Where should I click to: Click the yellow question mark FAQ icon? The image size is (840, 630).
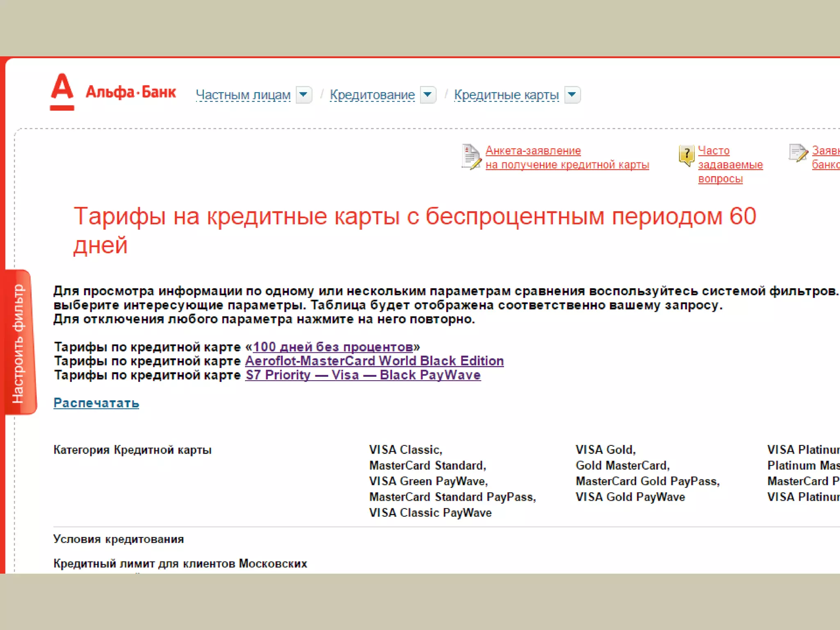(x=686, y=155)
